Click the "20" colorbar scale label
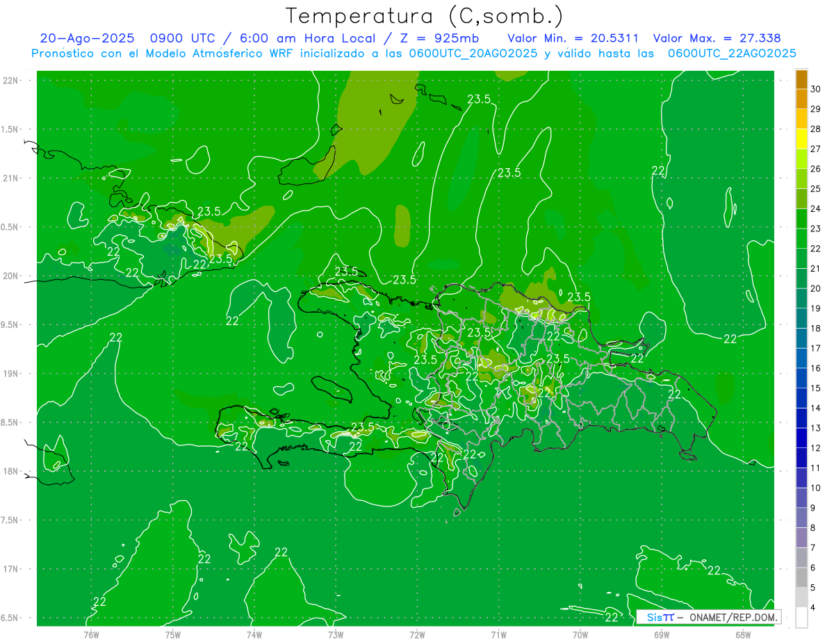Screen dimensions: 834x644 pos(815,288)
